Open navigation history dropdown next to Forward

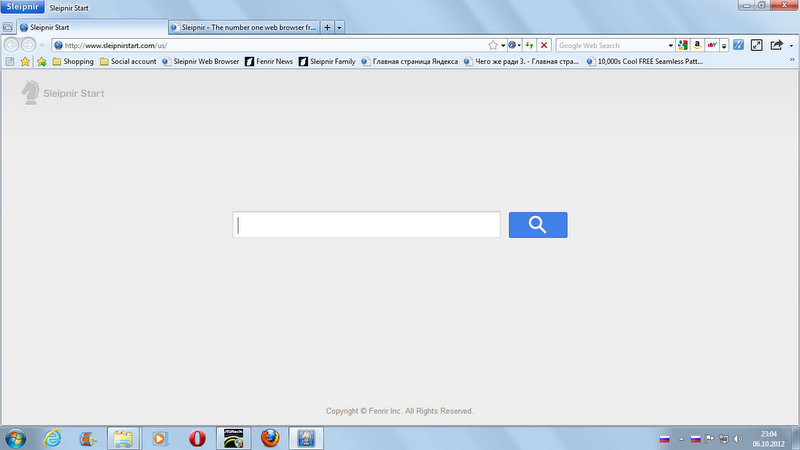(x=42, y=45)
